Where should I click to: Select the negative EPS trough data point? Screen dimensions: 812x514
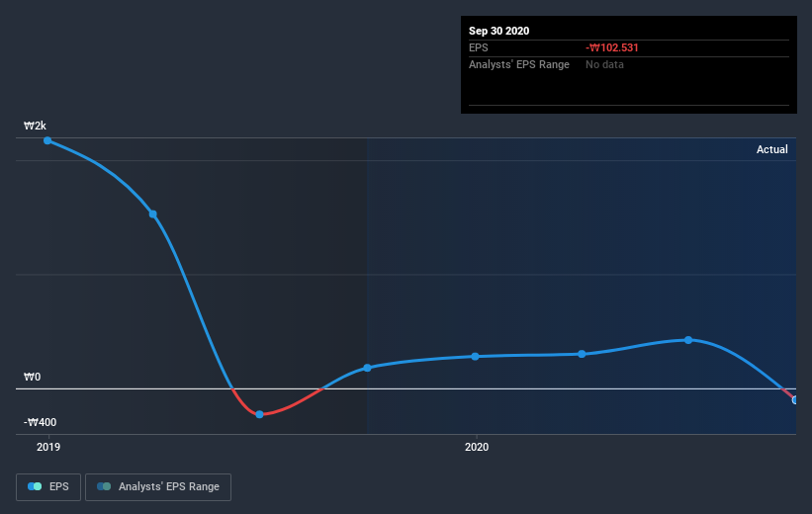point(259,414)
